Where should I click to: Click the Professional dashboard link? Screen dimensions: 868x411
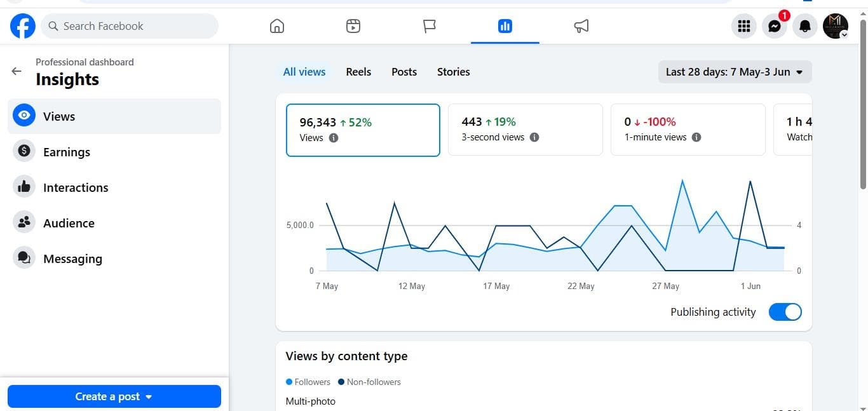(x=85, y=62)
